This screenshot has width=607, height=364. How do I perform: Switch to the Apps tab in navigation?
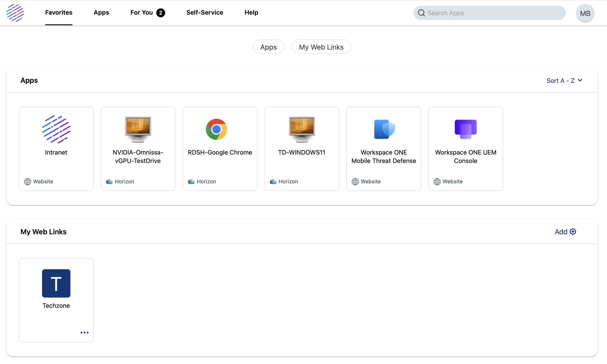tap(101, 12)
